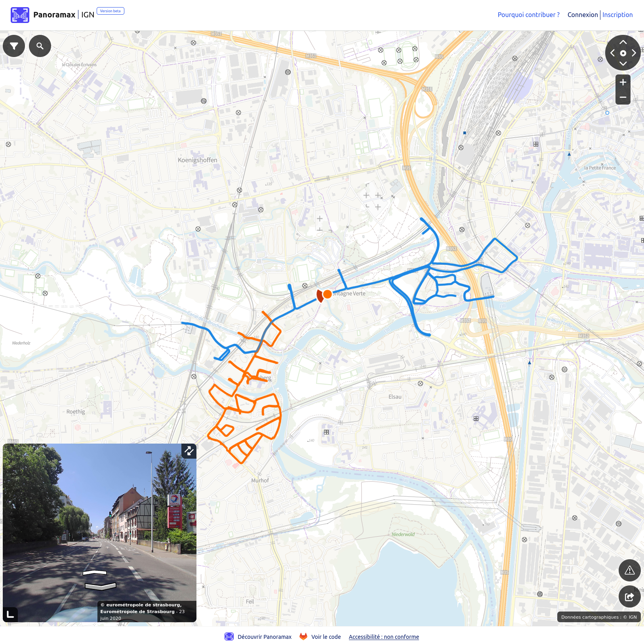Pan the map left with the arrow
Viewport: 644px width, 644px height.
[x=612, y=53]
